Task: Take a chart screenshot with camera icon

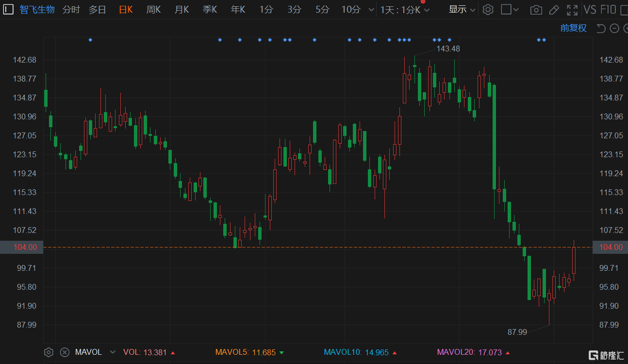Action: [x=536, y=10]
